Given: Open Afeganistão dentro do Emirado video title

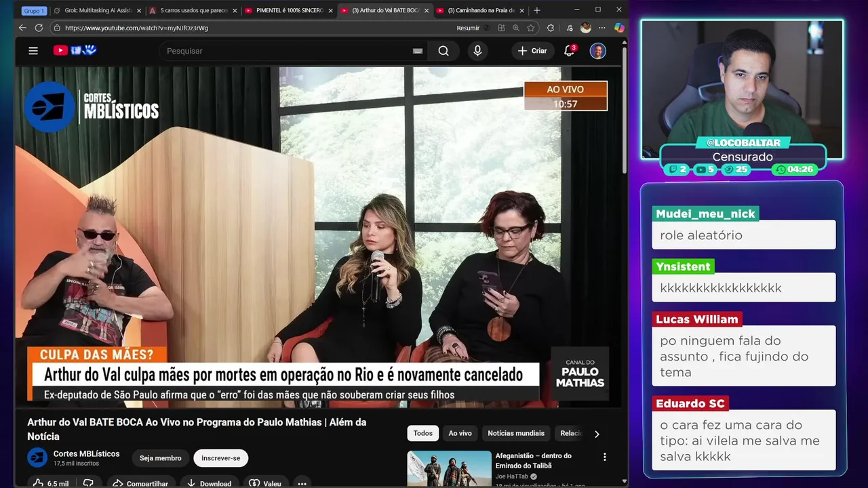Looking at the screenshot, I should [534, 461].
